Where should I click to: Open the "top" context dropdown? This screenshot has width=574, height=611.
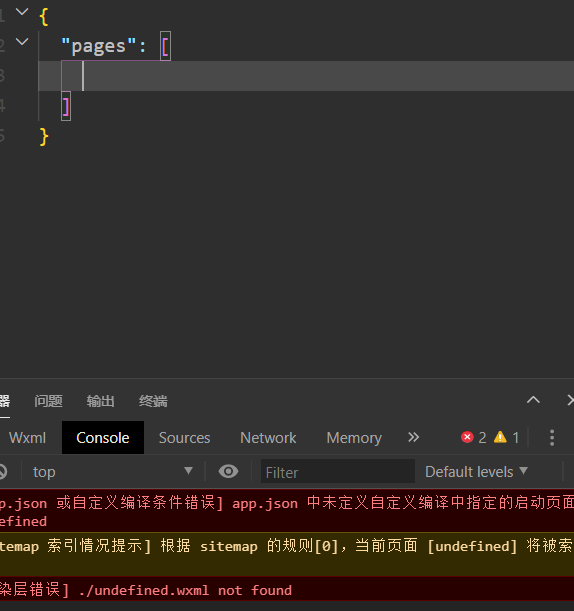pyautogui.click(x=113, y=472)
